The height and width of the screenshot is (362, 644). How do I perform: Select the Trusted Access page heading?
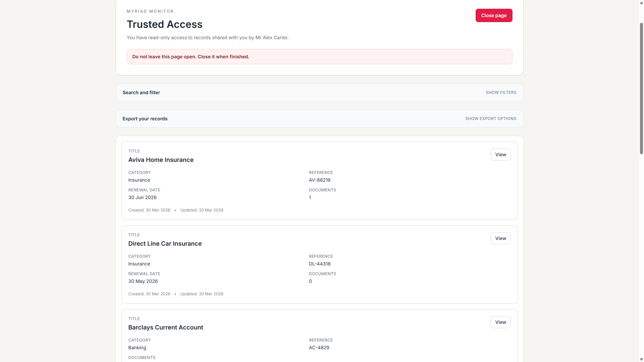click(x=164, y=24)
